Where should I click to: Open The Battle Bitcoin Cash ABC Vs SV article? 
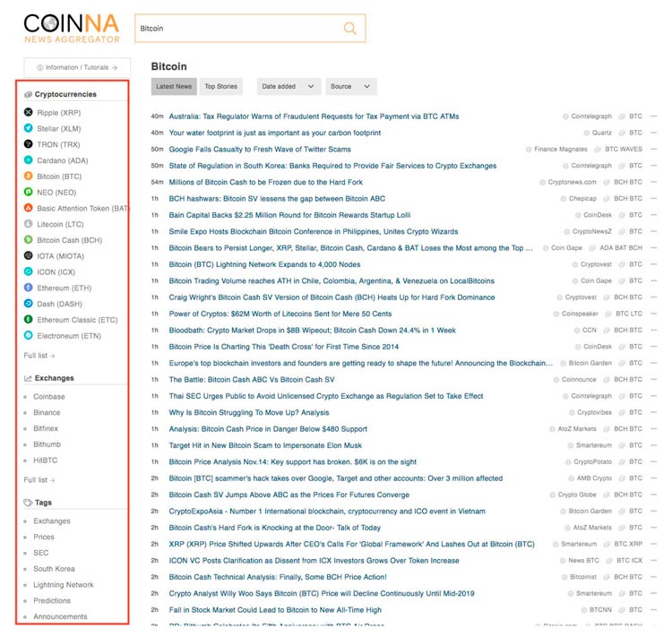[252, 379]
